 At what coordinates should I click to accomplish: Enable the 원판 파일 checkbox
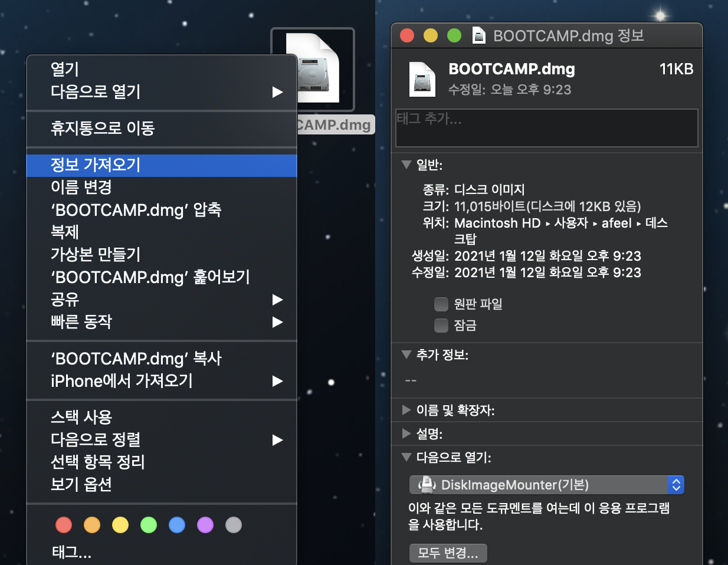[x=441, y=304]
